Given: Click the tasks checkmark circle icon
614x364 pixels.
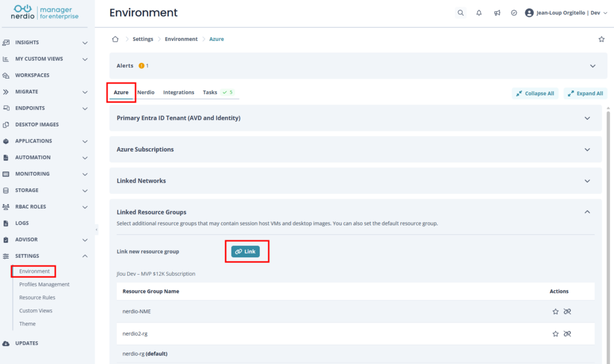Looking at the screenshot, I should pyautogui.click(x=514, y=13).
